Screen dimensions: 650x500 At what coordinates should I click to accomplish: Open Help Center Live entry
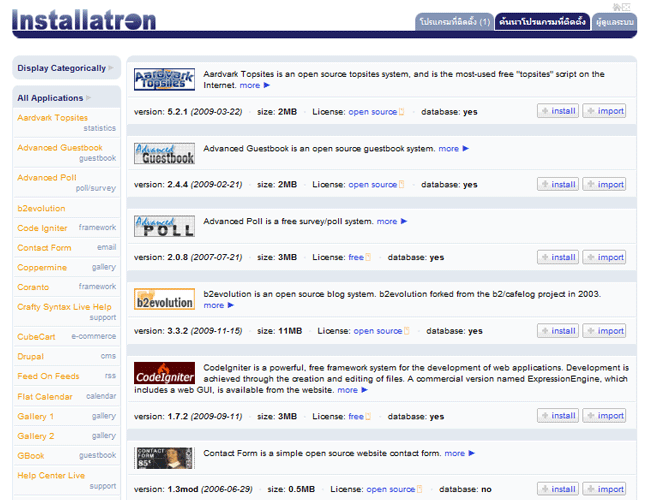(x=51, y=476)
